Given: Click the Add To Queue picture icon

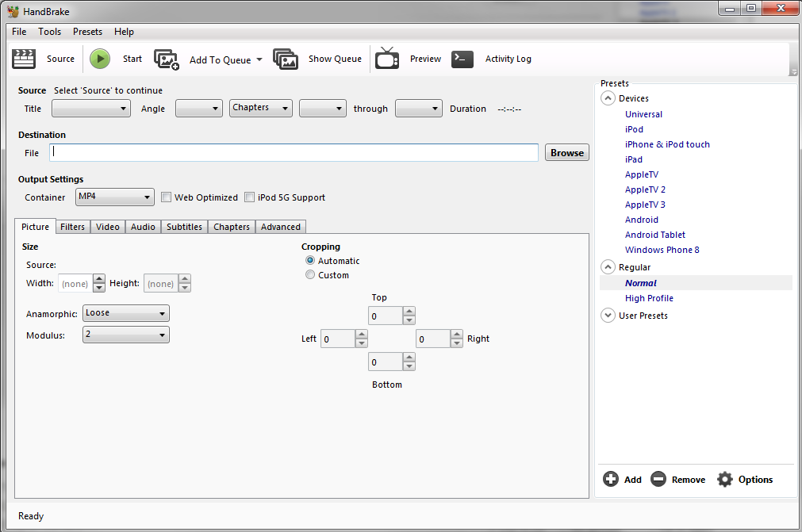Looking at the screenshot, I should 167,59.
